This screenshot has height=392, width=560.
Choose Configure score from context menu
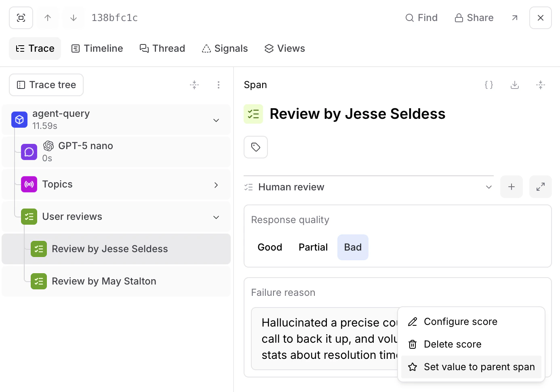471,322
